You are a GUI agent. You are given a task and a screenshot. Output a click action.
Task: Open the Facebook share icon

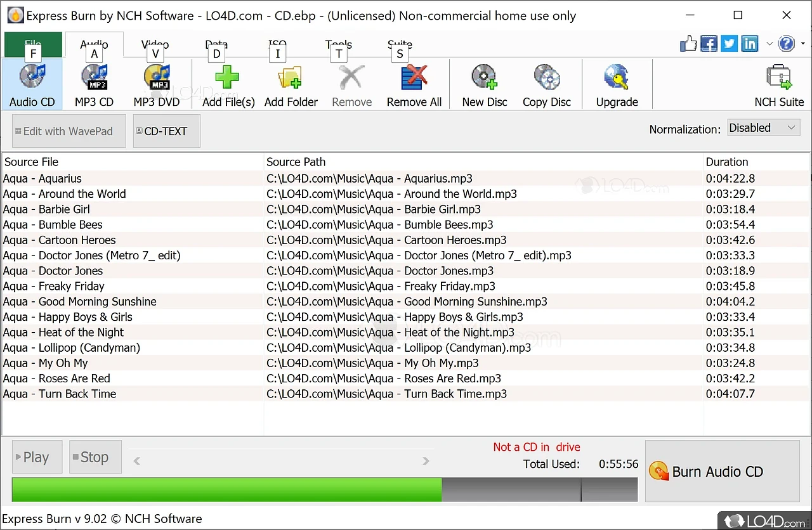pos(709,44)
